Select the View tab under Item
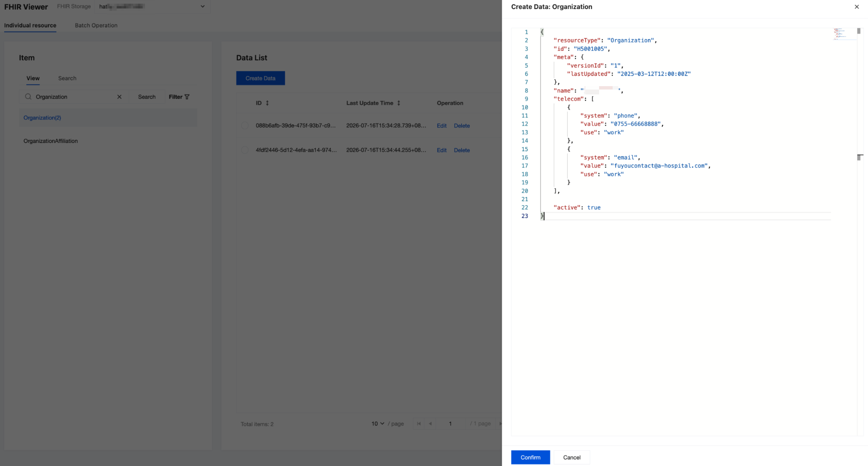This screenshot has height=466, width=868. click(33, 78)
